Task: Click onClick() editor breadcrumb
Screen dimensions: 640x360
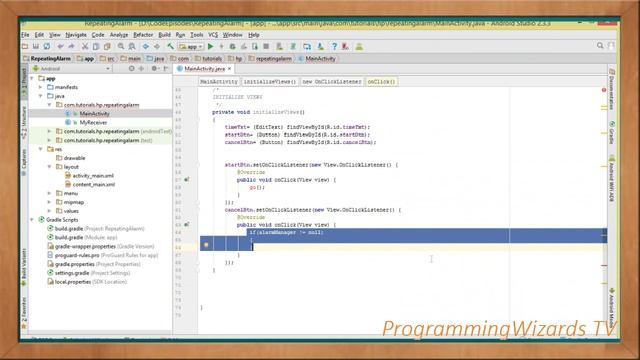Action: point(381,82)
